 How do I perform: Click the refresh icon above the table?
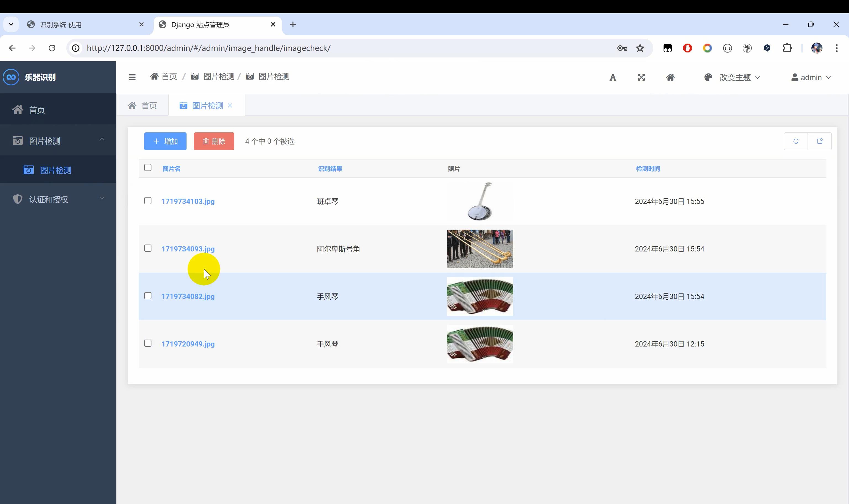click(x=796, y=141)
